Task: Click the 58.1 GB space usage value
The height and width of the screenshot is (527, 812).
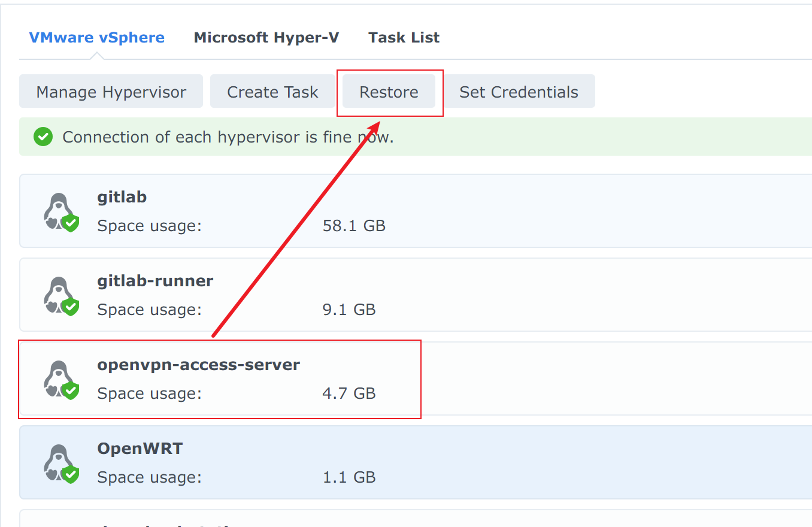Action: [353, 226]
